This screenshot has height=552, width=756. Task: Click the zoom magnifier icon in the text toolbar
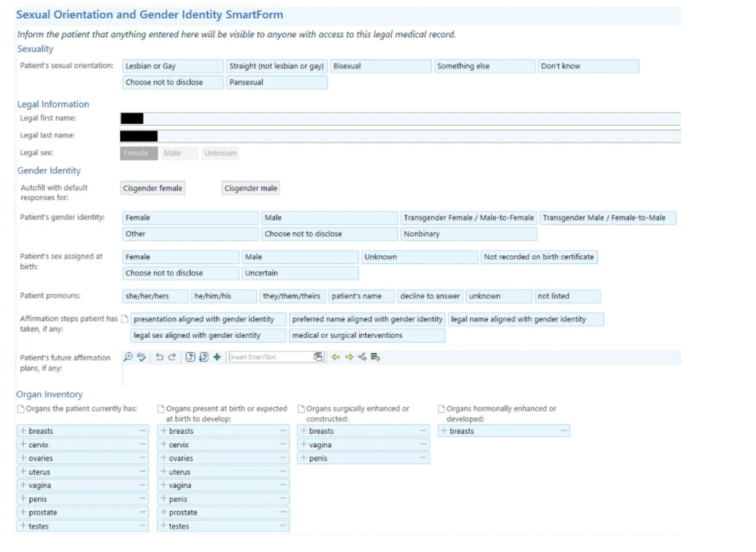(x=128, y=357)
